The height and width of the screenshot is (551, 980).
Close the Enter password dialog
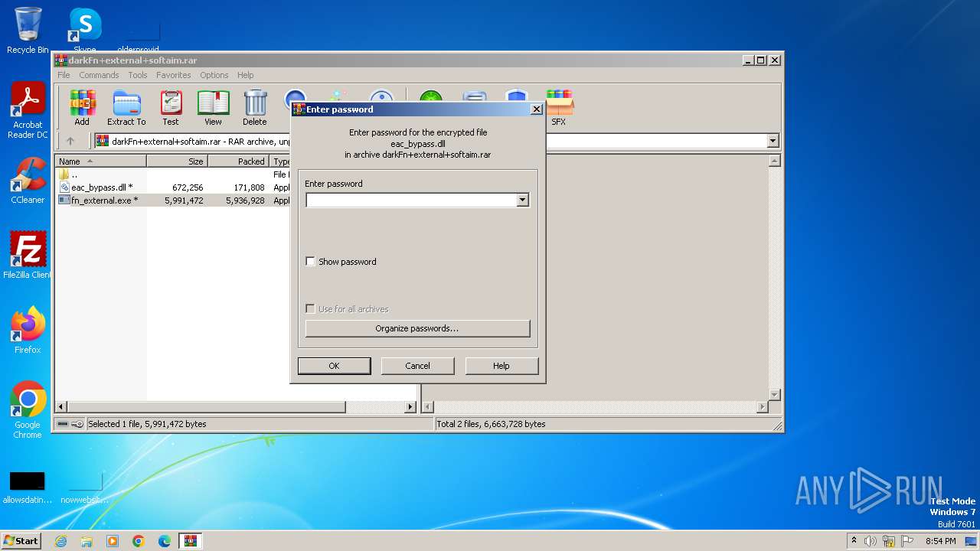537,109
